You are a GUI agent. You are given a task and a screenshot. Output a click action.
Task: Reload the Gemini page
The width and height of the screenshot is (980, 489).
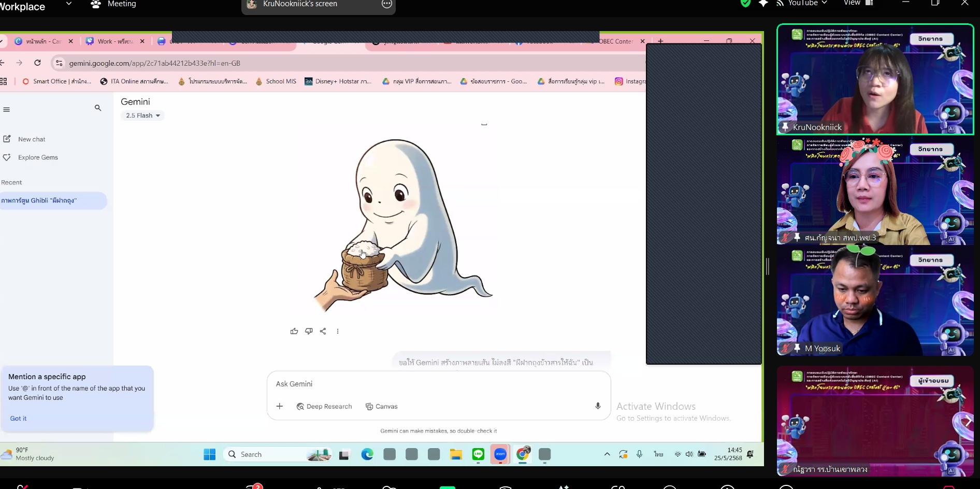37,63
